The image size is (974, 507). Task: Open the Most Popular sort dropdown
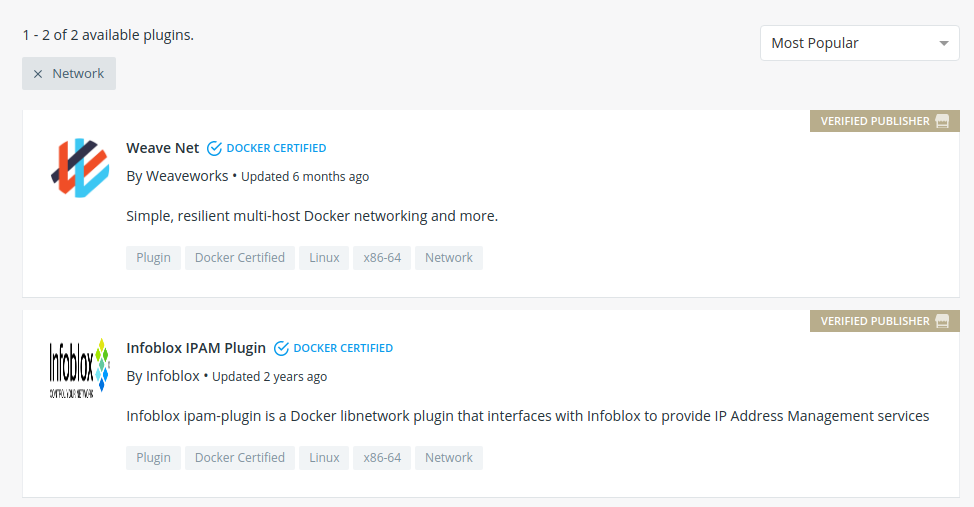[860, 43]
